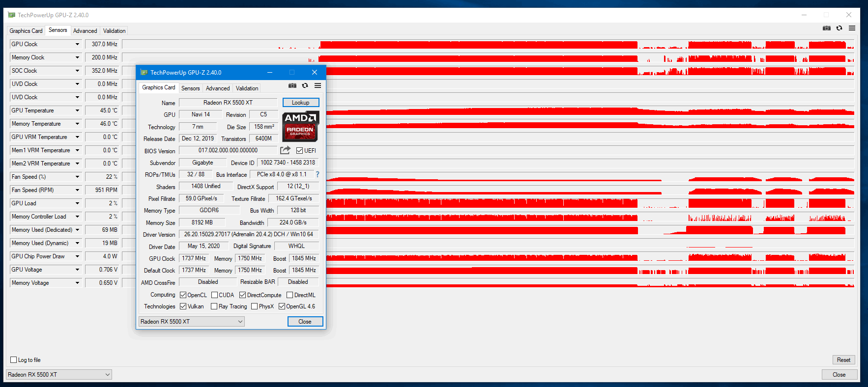The height and width of the screenshot is (387, 868).
Task: Click BIOS export share icon
Action: pyautogui.click(x=285, y=150)
